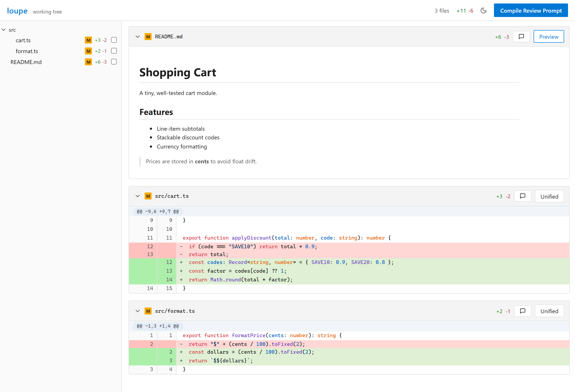The height and width of the screenshot is (392, 575).
Task: Click the working tree label
Action: [47, 12]
